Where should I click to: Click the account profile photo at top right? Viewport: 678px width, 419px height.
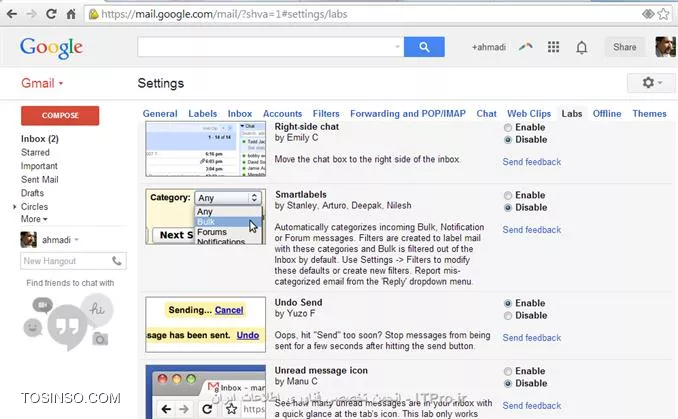tap(665, 47)
